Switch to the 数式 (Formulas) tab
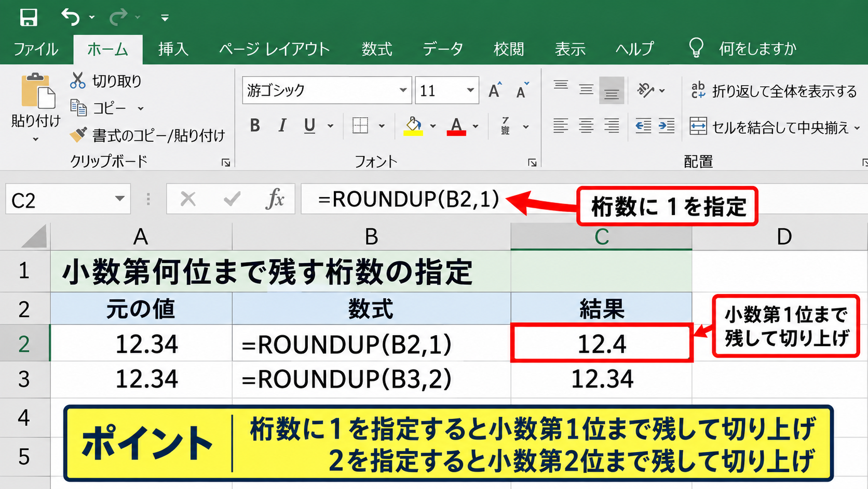This screenshot has width=868, height=489. click(377, 49)
